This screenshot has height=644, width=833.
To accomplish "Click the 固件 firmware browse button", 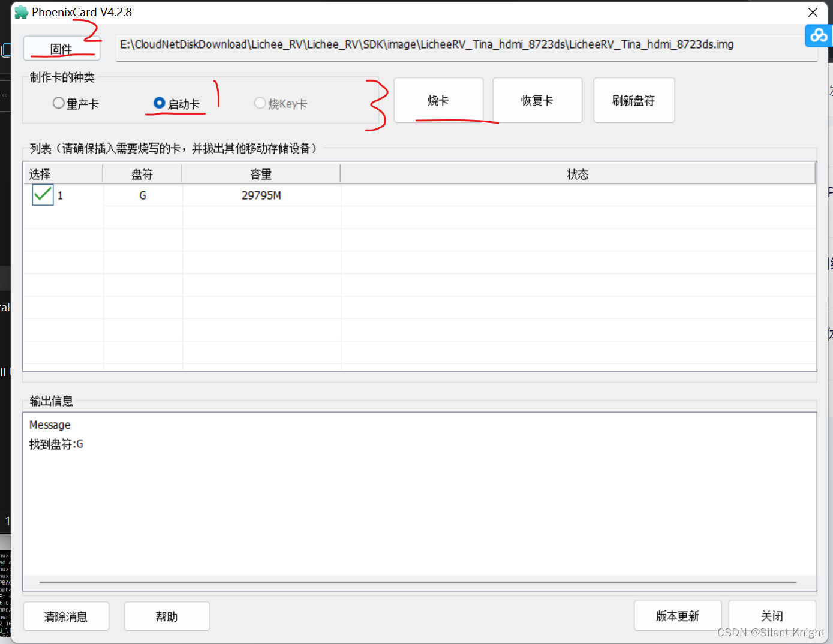I will point(62,49).
